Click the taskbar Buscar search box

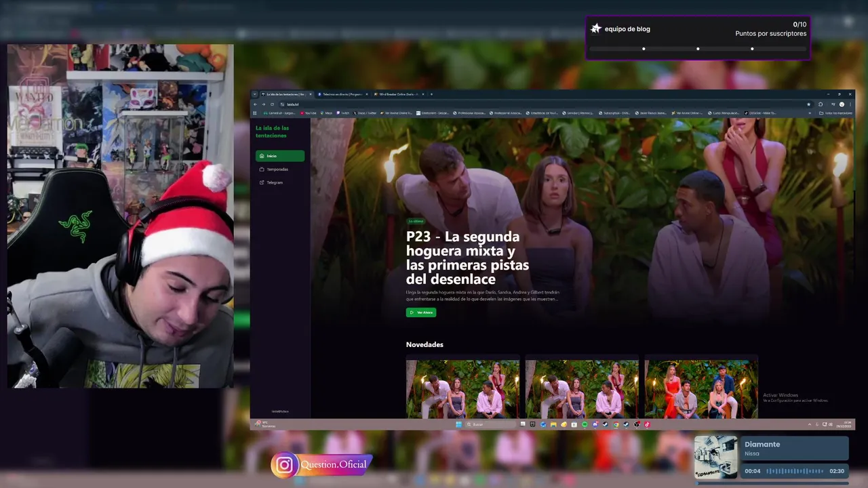coord(492,424)
